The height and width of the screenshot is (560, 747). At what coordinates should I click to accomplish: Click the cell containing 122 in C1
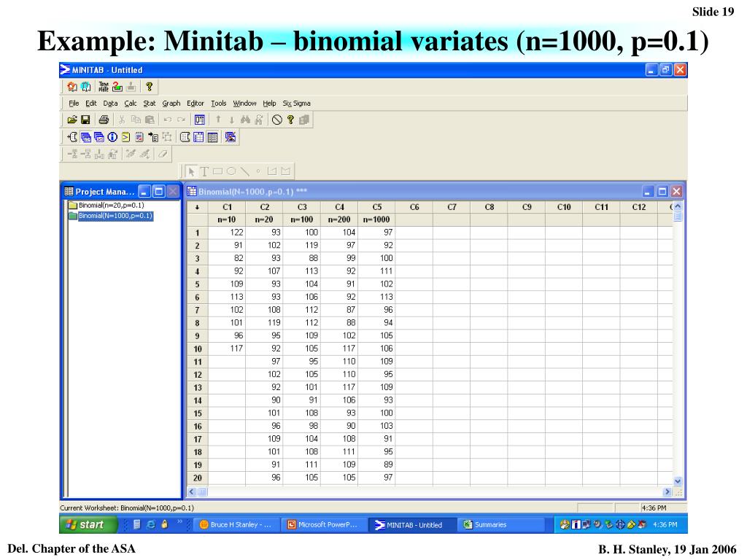pos(228,233)
